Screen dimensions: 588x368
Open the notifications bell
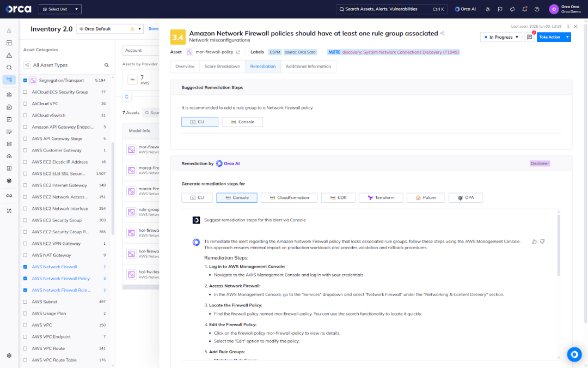(x=525, y=9)
